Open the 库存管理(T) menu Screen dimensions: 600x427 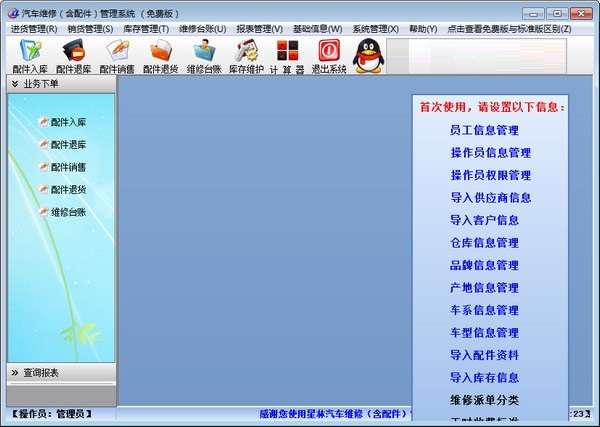[x=146, y=29]
